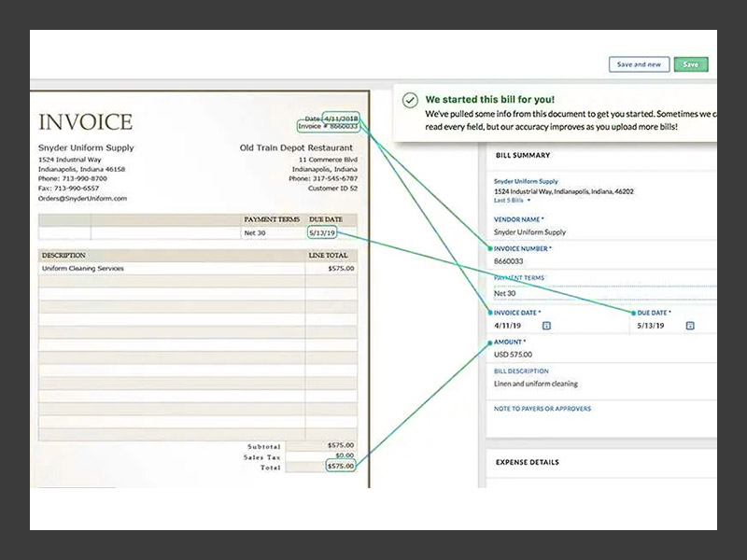Click the green Save button

click(x=691, y=64)
